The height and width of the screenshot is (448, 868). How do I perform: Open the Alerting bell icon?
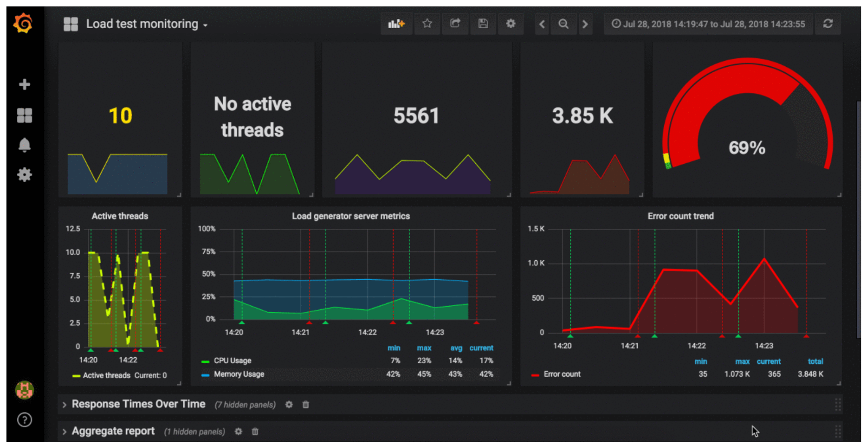pyautogui.click(x=25, y=145)
